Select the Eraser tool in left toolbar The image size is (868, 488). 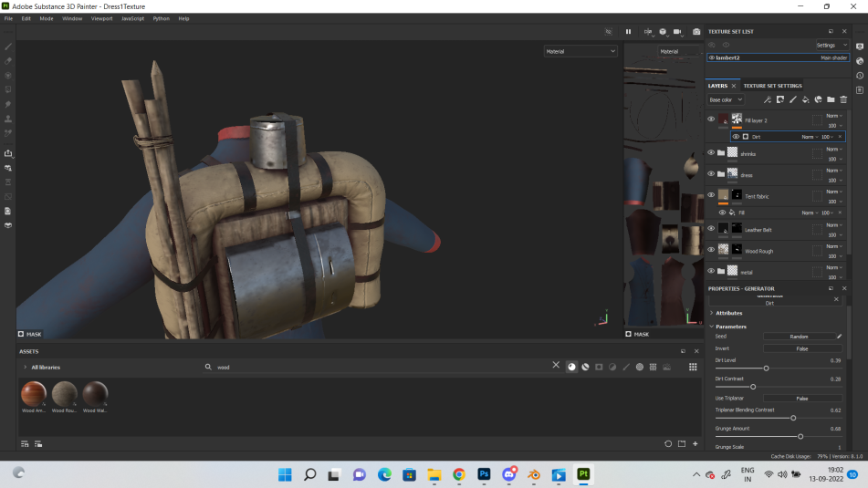tap(8, 61)
